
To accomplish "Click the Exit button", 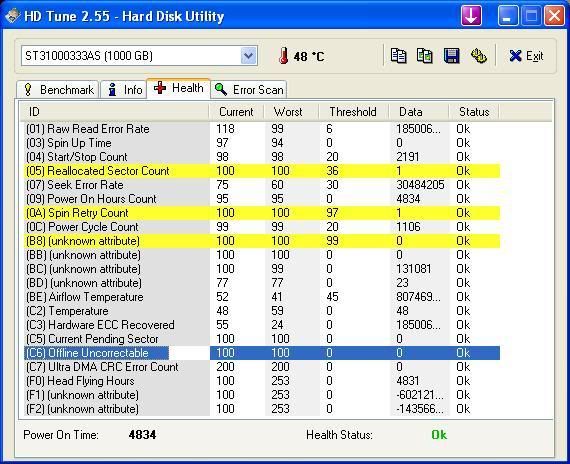I will tap(526, 56).
